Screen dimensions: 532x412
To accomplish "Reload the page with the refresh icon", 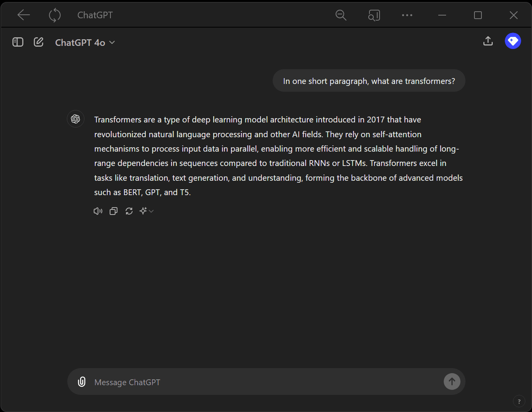I will tap(55, 15).
